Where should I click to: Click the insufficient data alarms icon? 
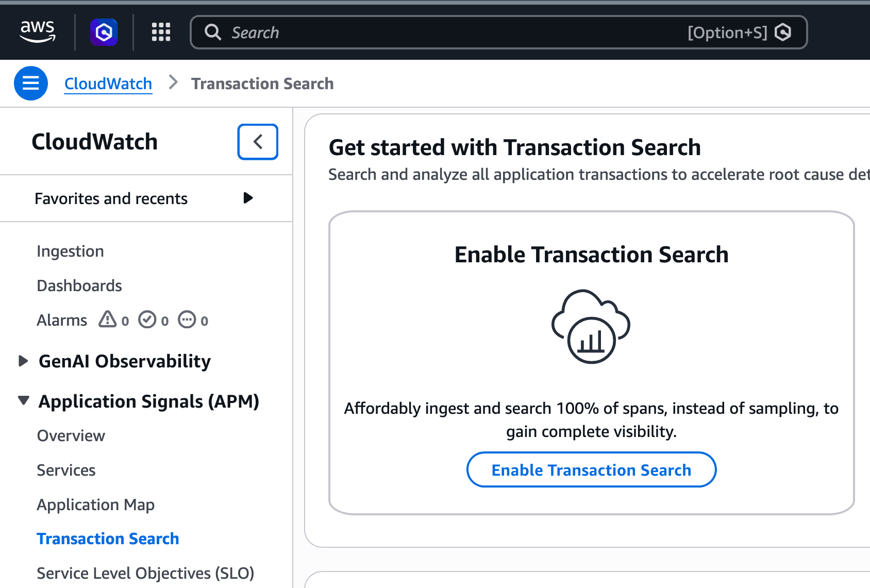pyautogui.click(x=187, y=320)
